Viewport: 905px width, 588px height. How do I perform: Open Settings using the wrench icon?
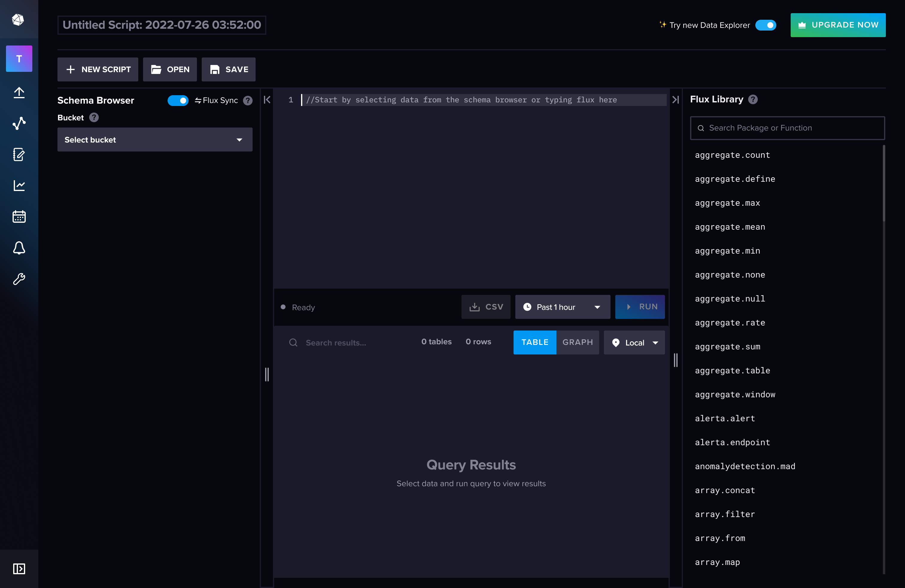pos(19,279)
